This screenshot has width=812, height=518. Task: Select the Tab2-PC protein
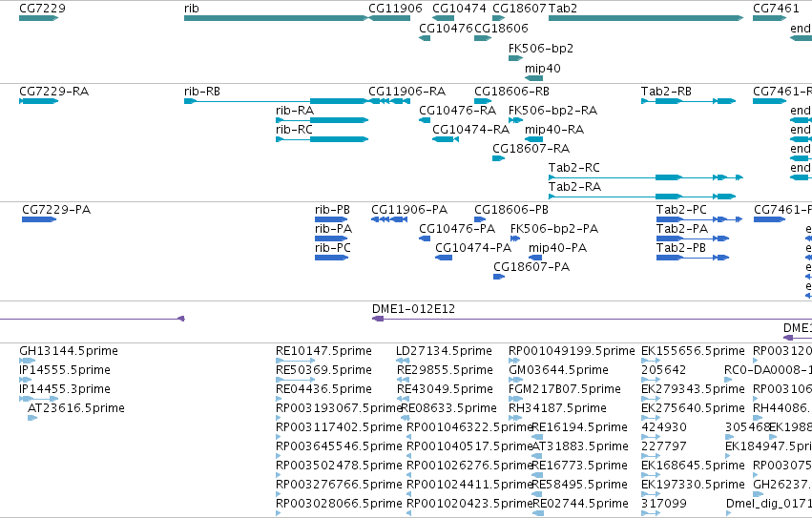[x=699, y=219]
